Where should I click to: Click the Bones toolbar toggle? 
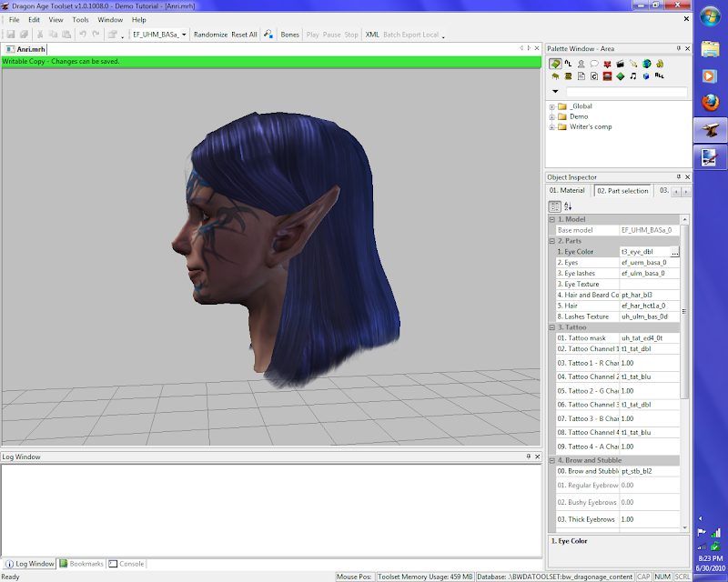pos(289,35)
